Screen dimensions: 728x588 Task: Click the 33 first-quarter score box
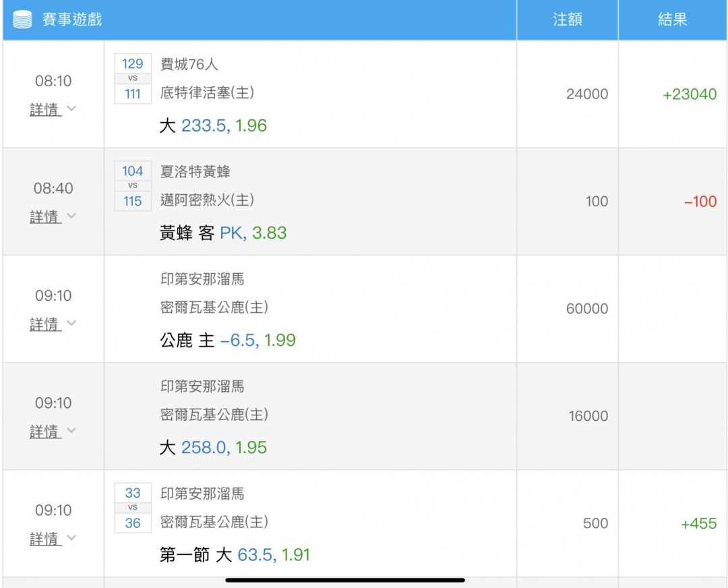(133, 493)
